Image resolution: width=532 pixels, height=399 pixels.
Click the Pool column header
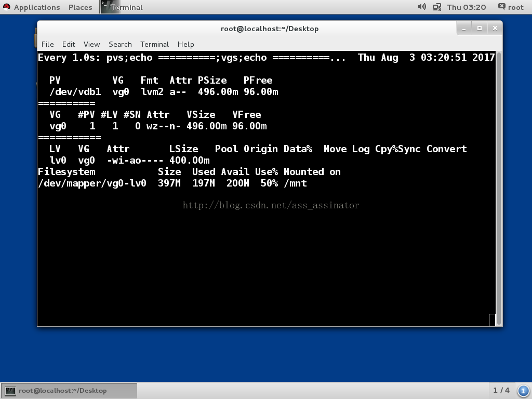pos(227,149)
